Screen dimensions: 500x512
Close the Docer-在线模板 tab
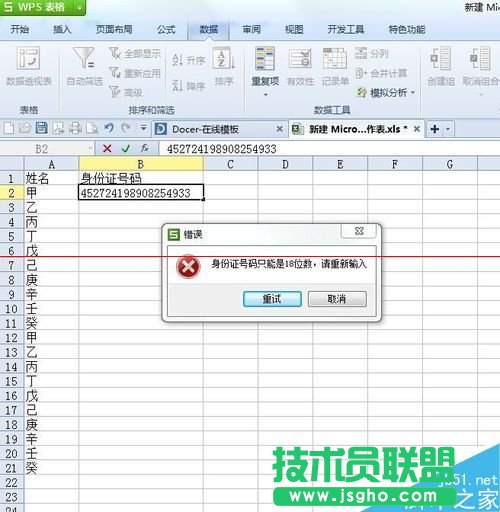point(279,129)
